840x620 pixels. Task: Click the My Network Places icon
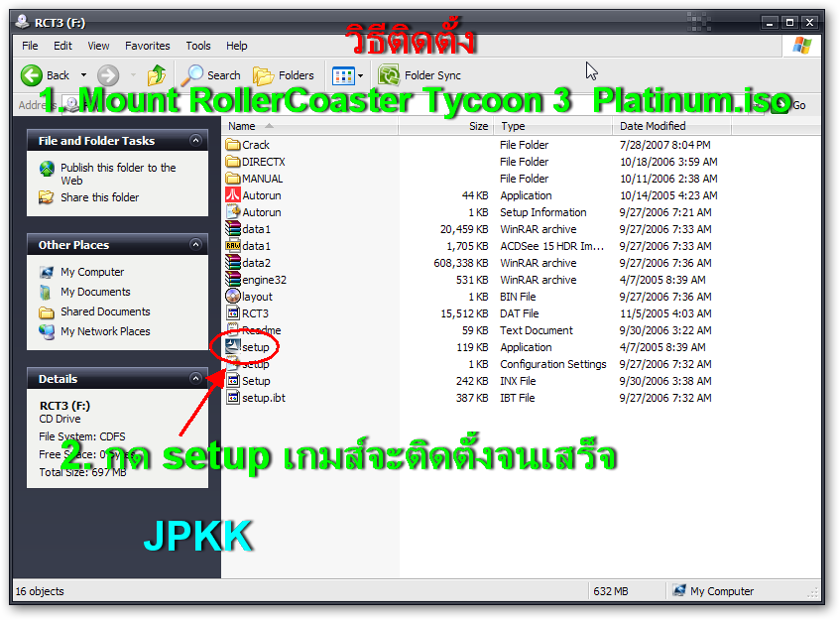coord(47,331)
